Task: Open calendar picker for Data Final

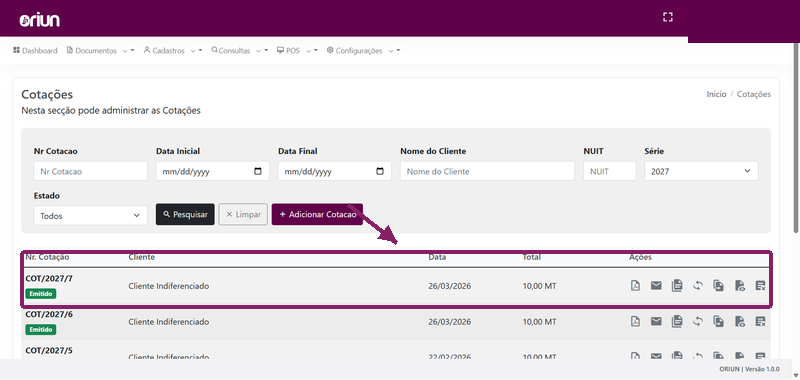Action: point(380,171)
